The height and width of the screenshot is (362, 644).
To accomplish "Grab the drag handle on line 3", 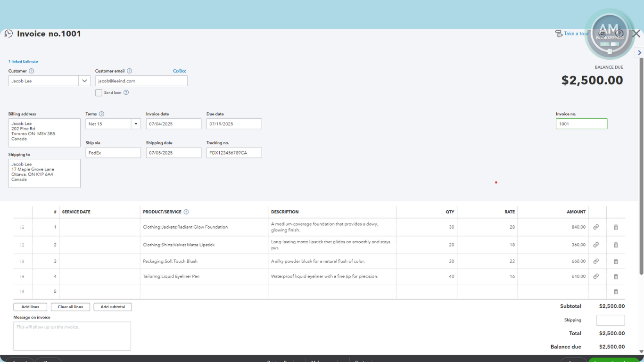I will pos(22,262).
